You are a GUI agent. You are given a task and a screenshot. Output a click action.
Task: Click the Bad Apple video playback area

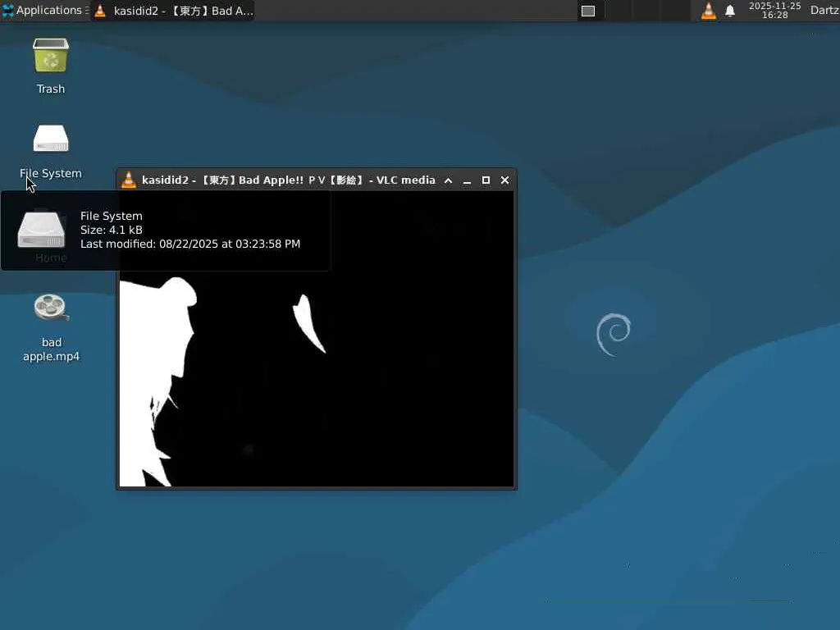316,339
